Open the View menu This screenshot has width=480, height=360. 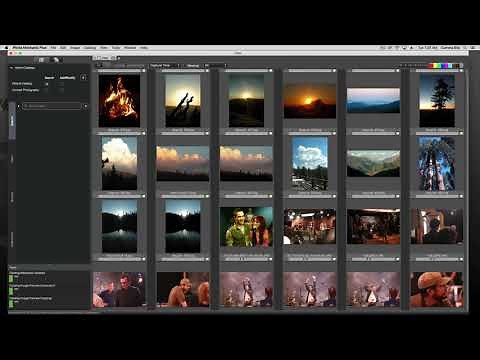click(x=104, y=48)
